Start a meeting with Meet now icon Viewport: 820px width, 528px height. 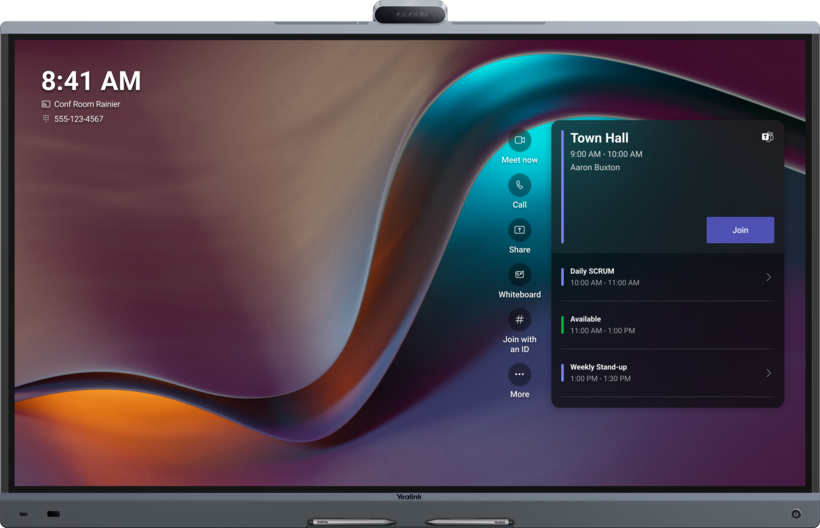coord(519,140)
